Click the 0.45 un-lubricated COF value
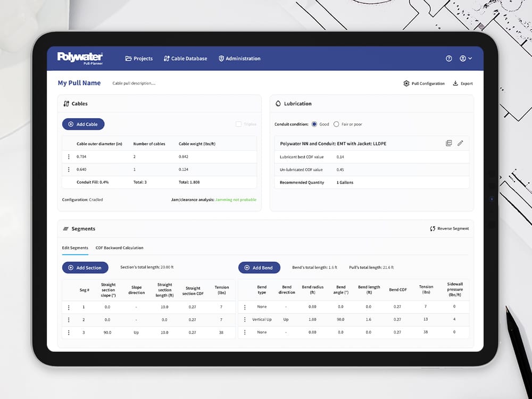 click(x=340, y=170)
